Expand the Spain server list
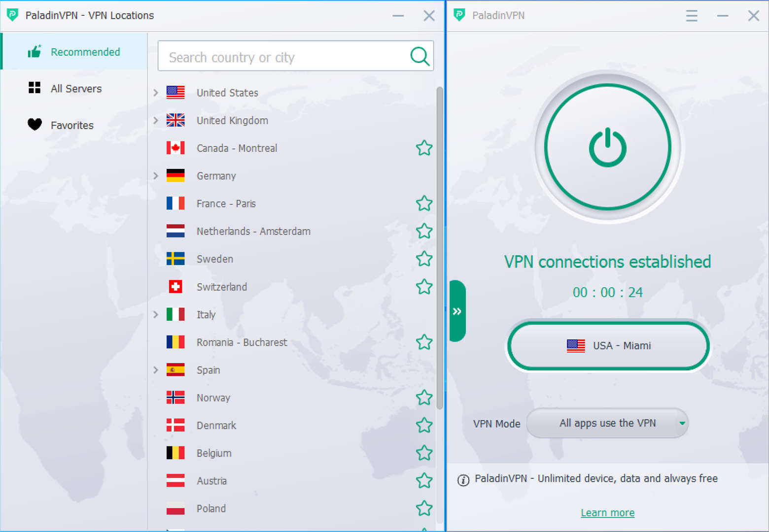769x532 pixels. [x=156, y=370]
